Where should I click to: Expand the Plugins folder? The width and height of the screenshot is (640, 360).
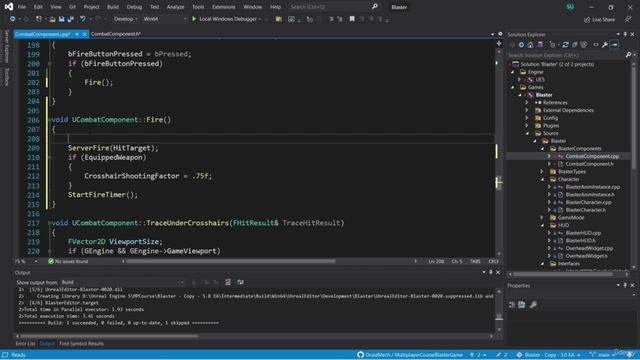[x=527, y=126]
